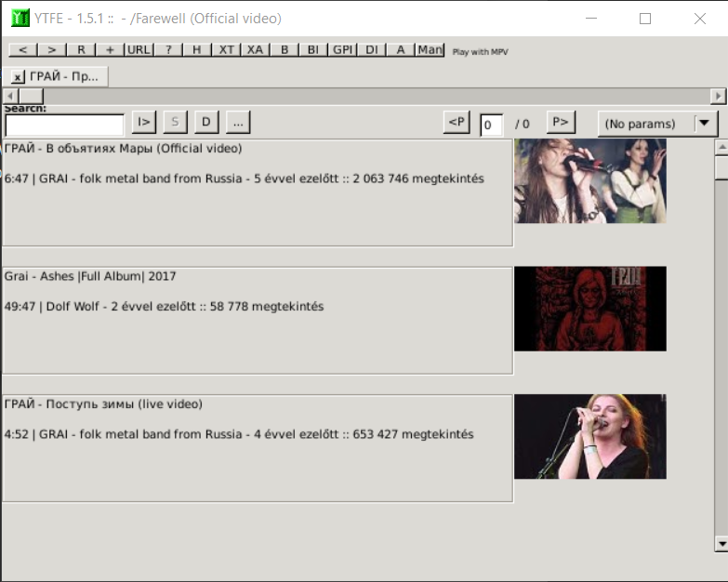Click inside the Search input field

(x=64, y=125)
